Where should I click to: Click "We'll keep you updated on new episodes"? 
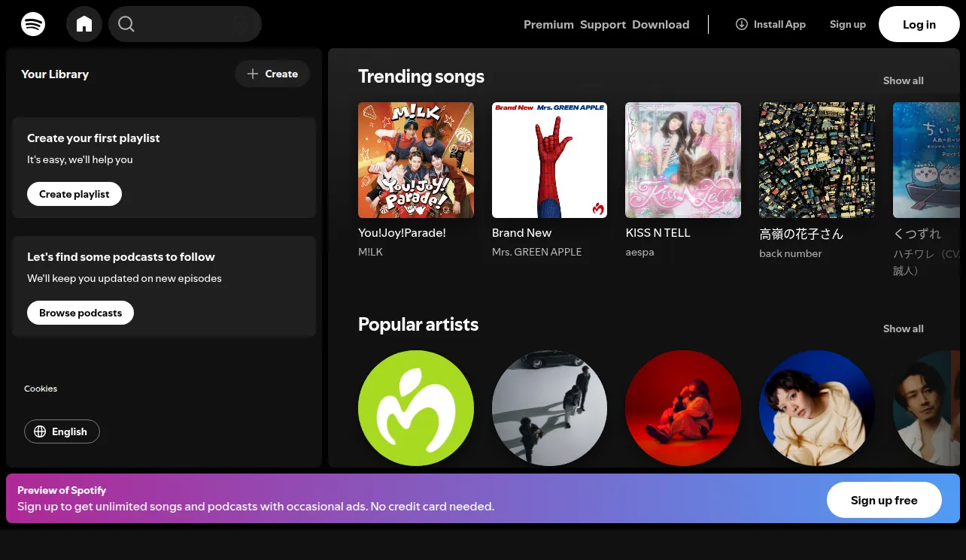tap(124, 278)
